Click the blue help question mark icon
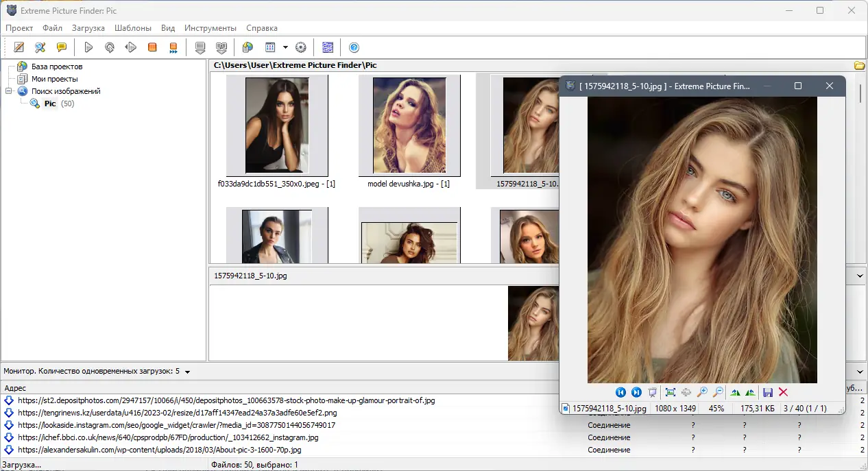The image size is (868, 471). 354,47
